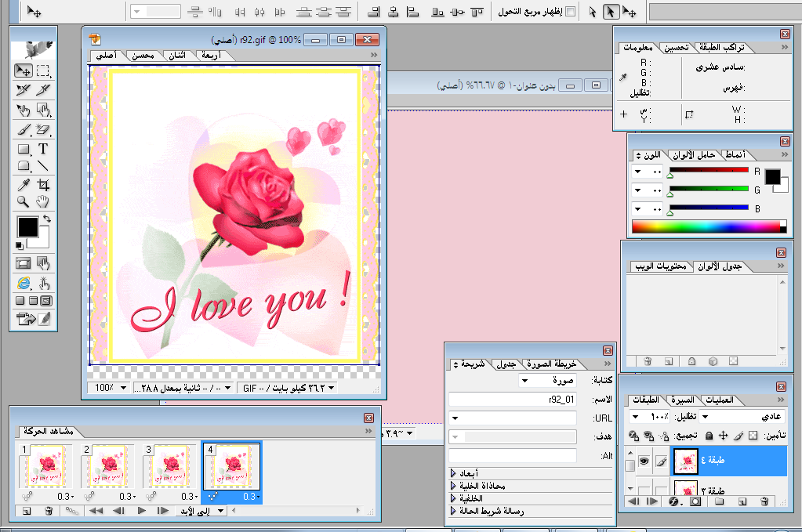Select the Zoom magnifier tool
The image size is (802, 532).
coord(24,202)
